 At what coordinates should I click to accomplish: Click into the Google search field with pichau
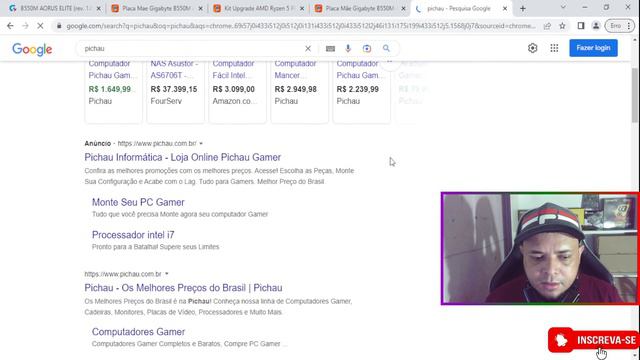192,48
